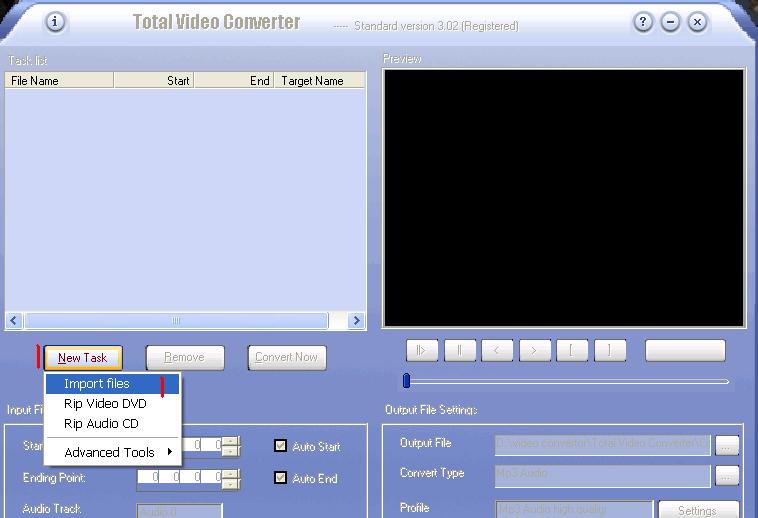Set end mark with right bracket button
The height and width of the screenshot is (518, 758).
pos(610,350)
